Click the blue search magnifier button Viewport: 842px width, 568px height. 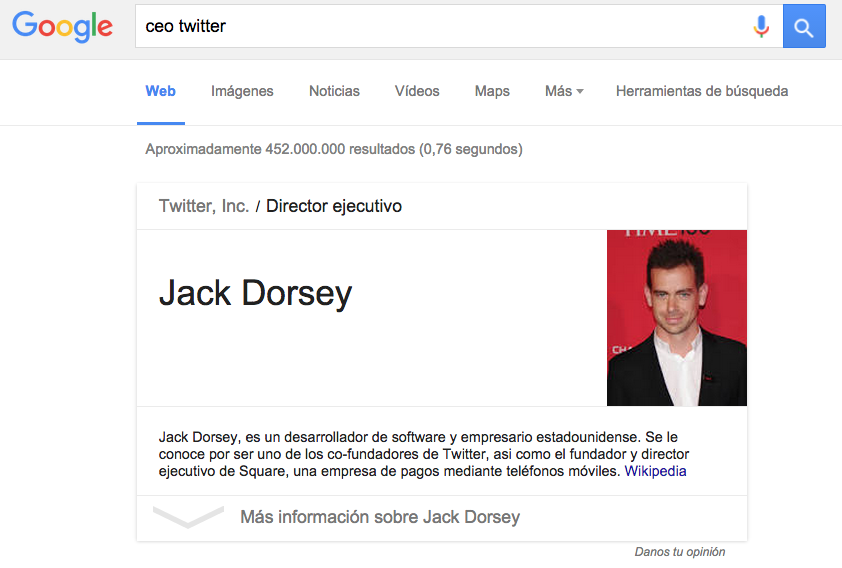804,26
